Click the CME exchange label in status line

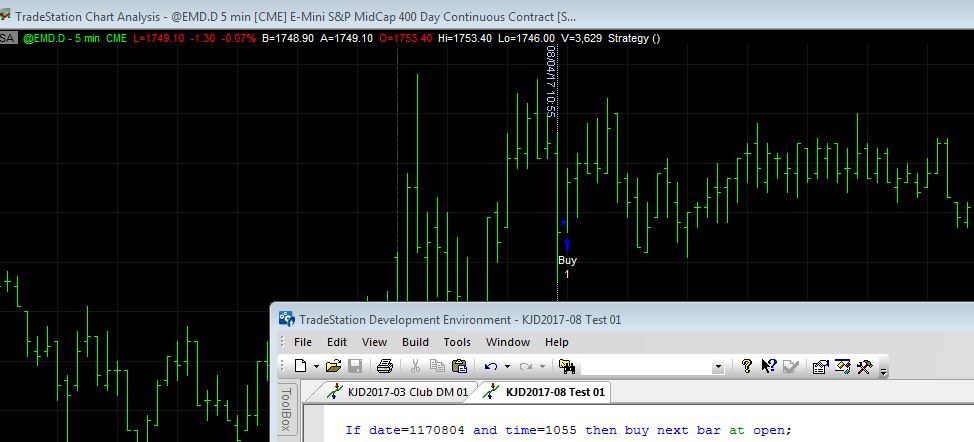point(116,38)
